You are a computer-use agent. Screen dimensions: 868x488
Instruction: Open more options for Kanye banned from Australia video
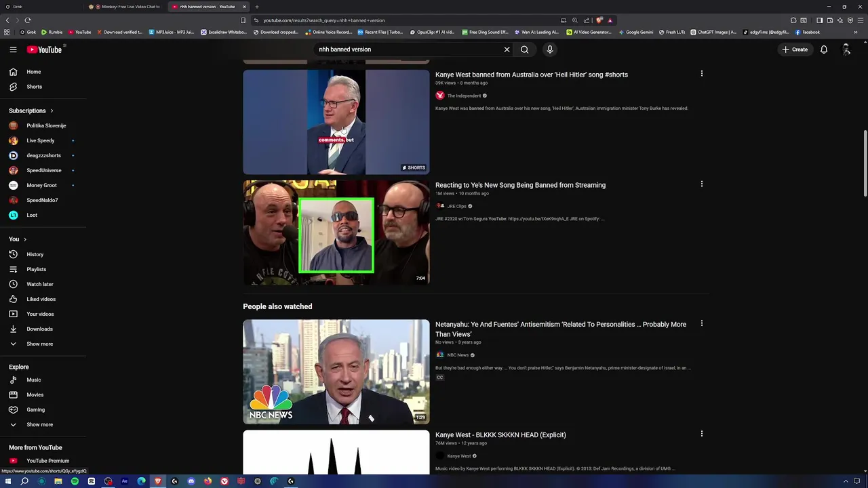(x=702, y=73)
